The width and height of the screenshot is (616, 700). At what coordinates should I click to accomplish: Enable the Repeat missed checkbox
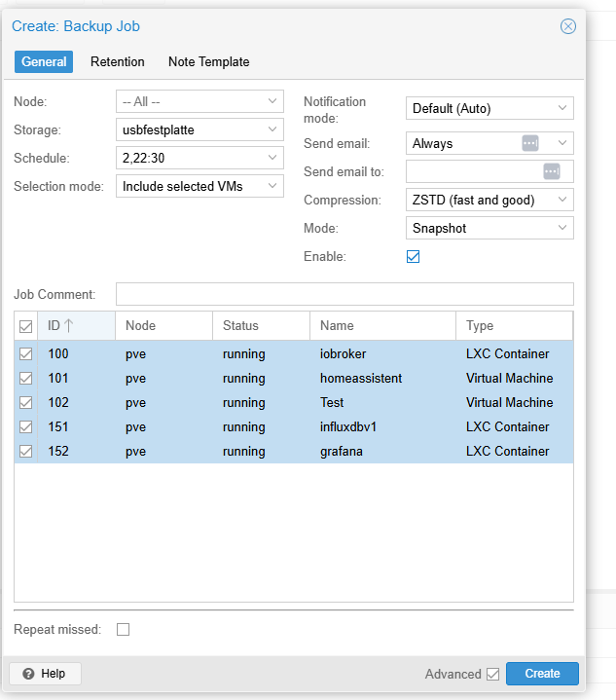(x=124, y=630)
